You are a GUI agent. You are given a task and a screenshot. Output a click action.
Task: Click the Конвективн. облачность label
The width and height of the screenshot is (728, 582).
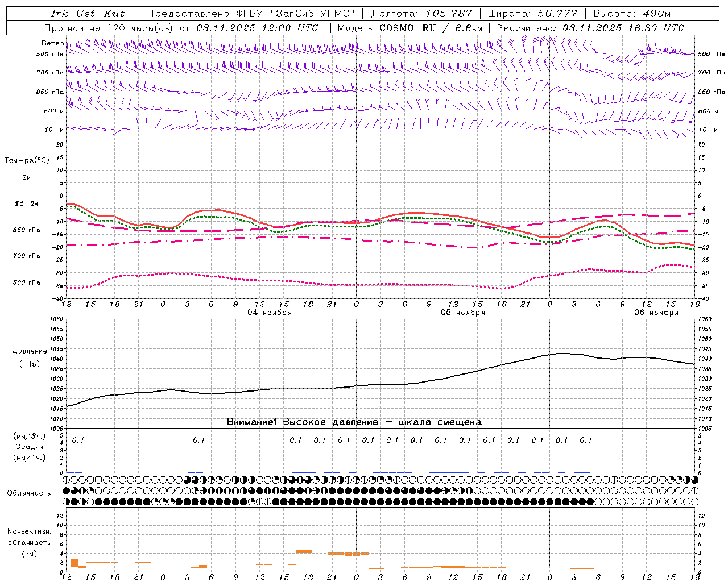[29, 537]
